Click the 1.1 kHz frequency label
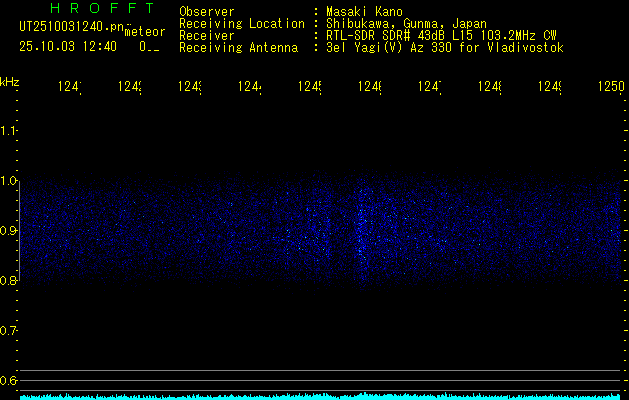Viewport: 629px width, 400px height. point(8,131)
